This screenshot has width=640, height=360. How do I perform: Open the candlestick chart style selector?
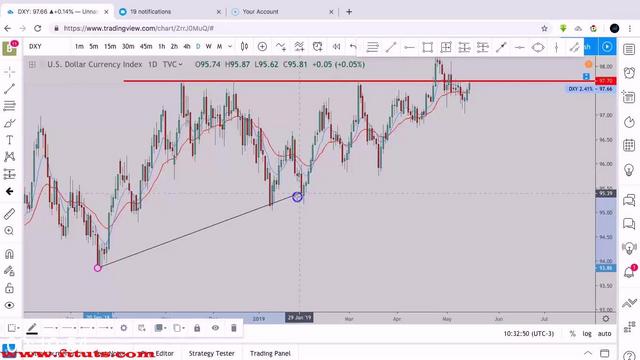coord(244,47)
